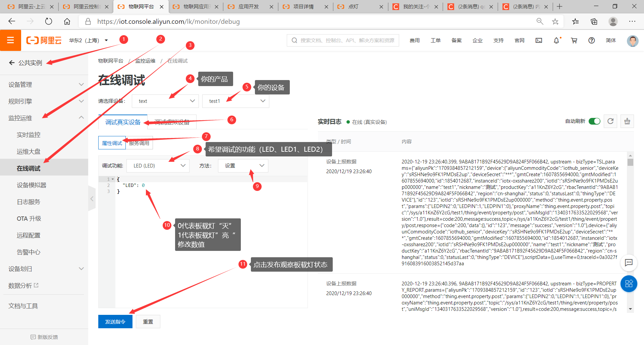Open the browser profile icon
Screen dimensions: 644x345
pyautogui.click(x=613, y=21)
